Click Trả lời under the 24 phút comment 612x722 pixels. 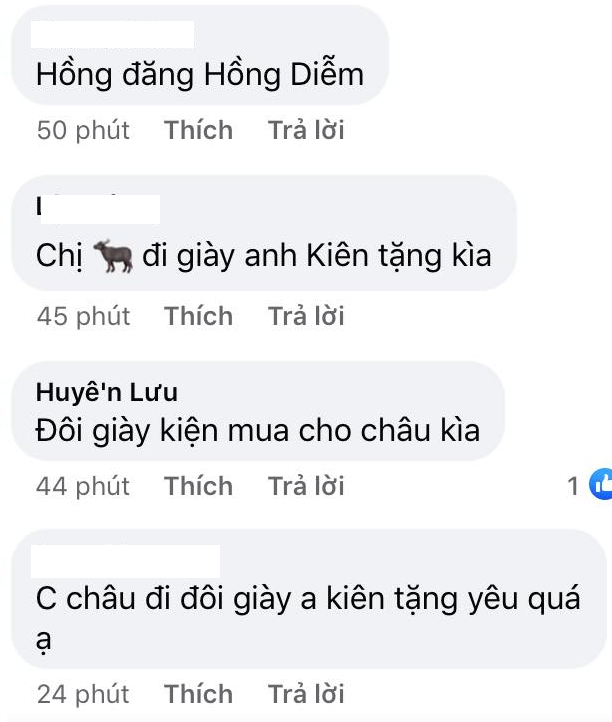(x=306, y=693)
